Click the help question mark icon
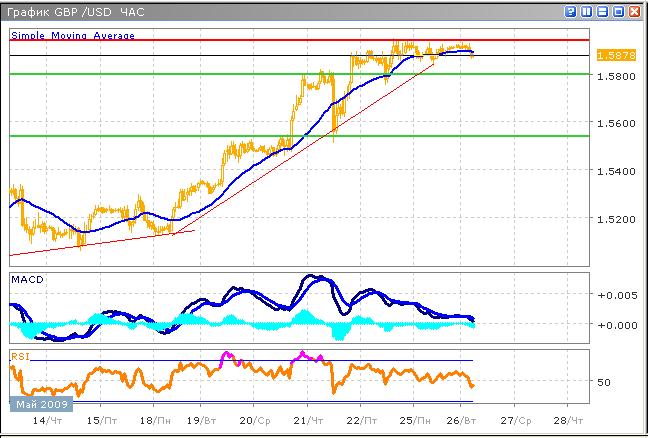Screen dimensions: 648x438 click(x=570, y=11)
